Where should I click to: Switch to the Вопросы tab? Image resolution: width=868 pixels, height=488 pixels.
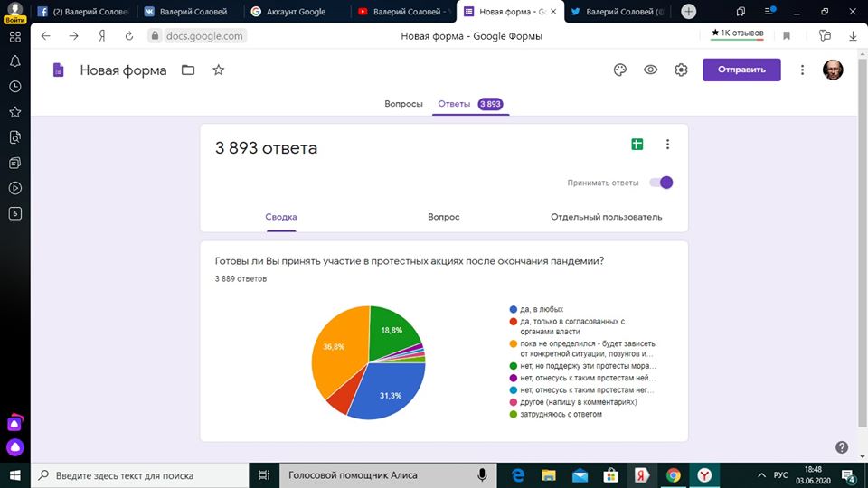(x=403, y=104)
